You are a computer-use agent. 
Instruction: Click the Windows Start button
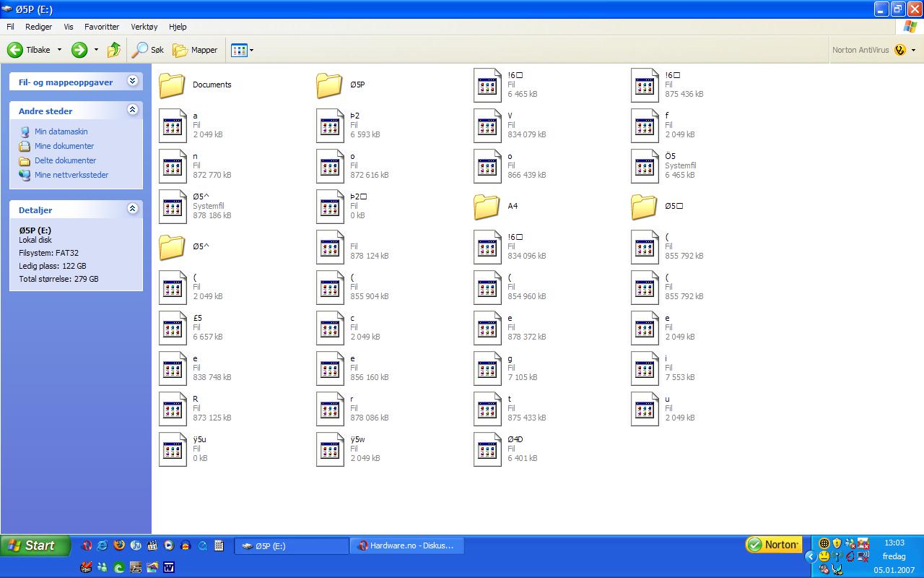point(35,545)
